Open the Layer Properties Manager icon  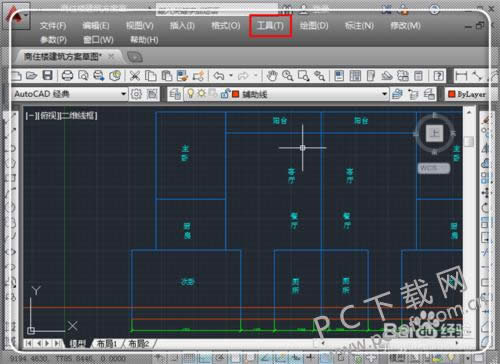point(175,94)
